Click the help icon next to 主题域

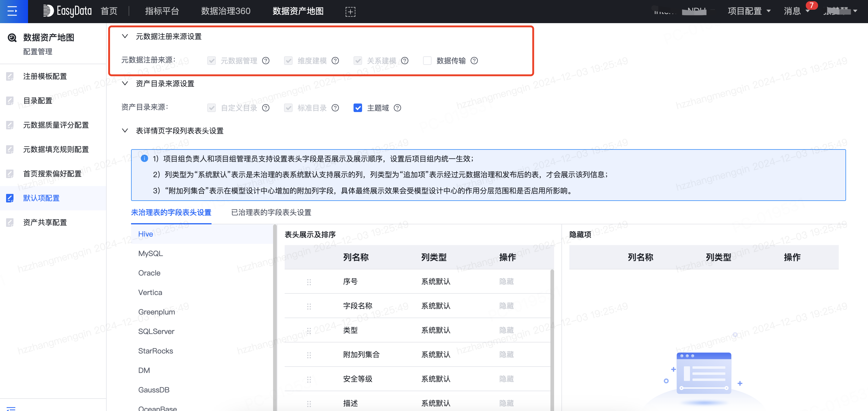point(398,108)
